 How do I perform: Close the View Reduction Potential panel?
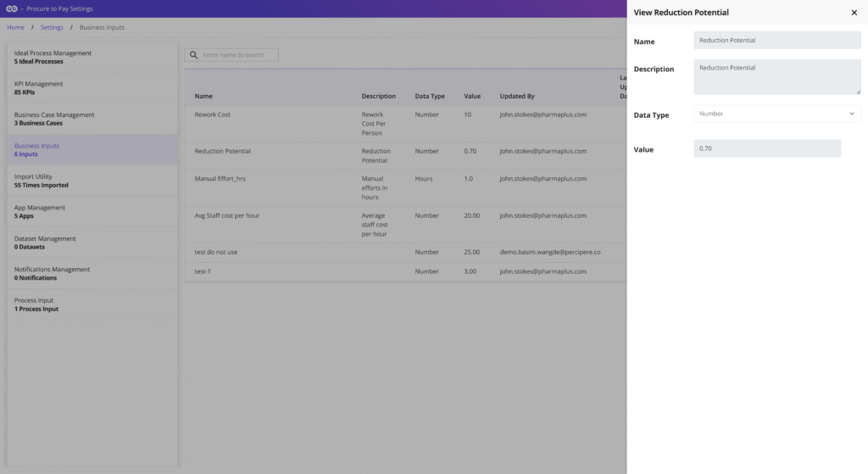point(854,13)
